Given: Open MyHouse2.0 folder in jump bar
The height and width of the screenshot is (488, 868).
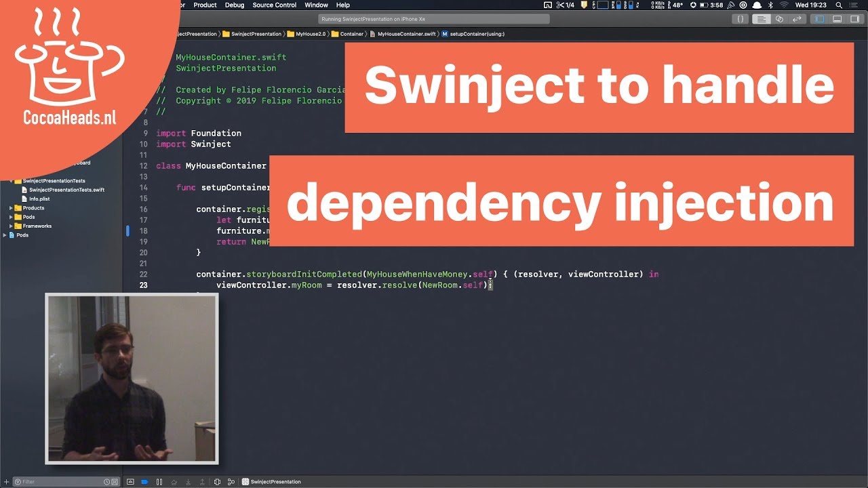Looking at the screenshot, I should tap(307, 34).
